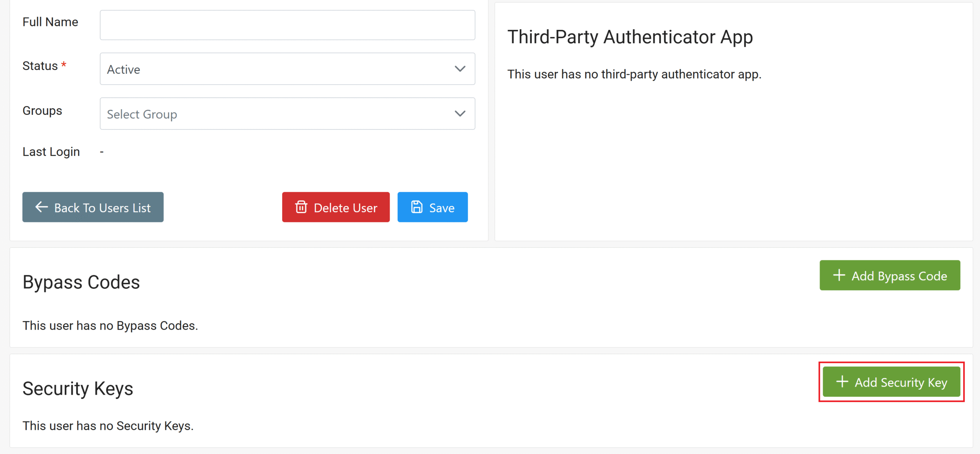The width and height of the screenshot is (980, 454).
Task: Click the Security Keys section heading
Action: click(78, 389)
